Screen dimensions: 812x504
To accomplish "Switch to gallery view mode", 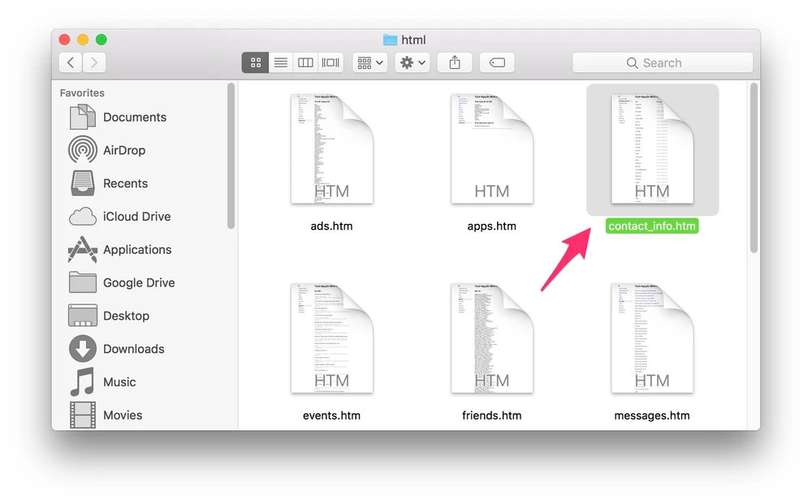I will click(330, 62).
